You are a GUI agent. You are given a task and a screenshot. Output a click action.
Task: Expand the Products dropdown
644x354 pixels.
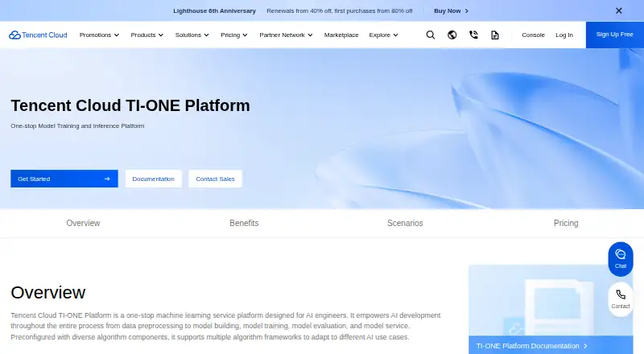tap(147, 35)
